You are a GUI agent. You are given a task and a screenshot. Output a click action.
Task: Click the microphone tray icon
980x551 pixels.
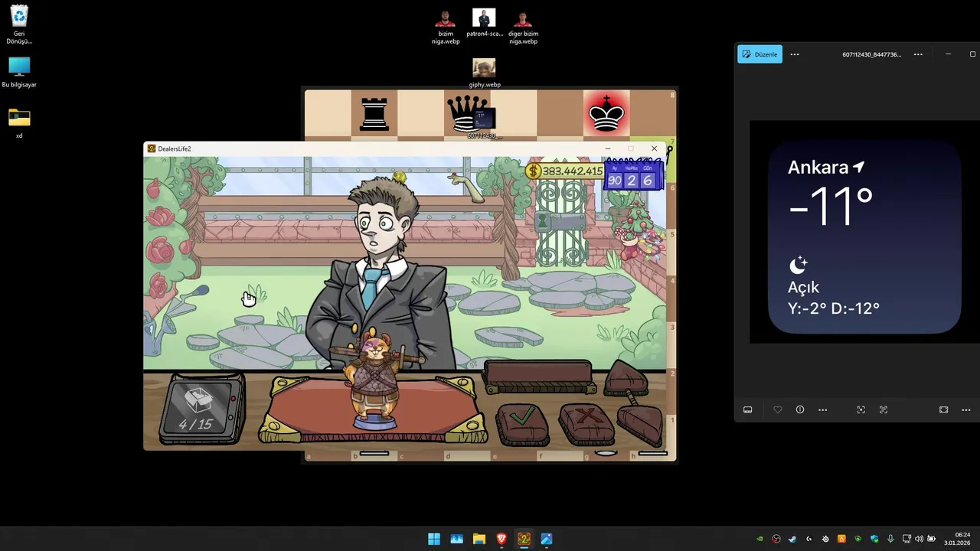[x=890, y=539]
